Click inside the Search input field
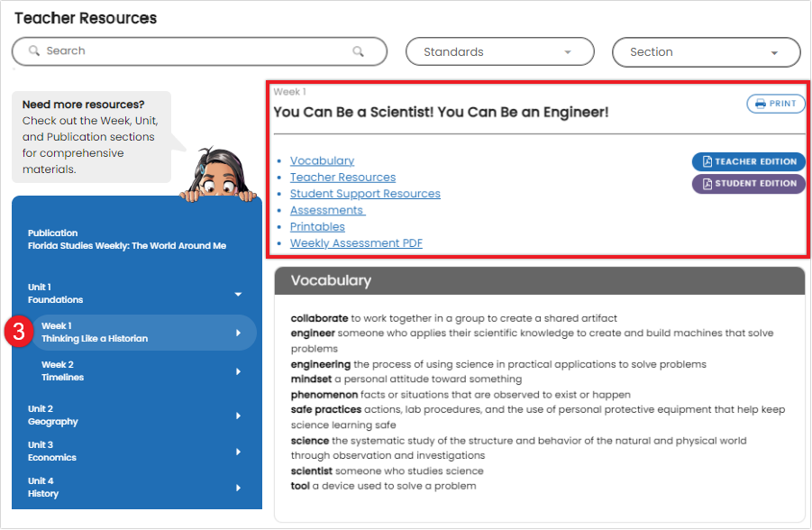This screenshot has height=530, width=812. pos(180,51)
